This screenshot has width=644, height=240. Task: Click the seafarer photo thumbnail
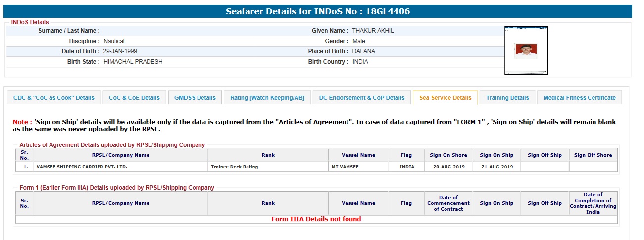point(526,50)
